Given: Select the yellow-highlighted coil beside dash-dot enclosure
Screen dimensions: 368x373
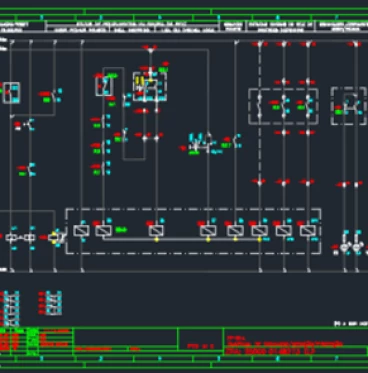Looking at the screenshot, I should pyautogui.click(x=55, y=237).
